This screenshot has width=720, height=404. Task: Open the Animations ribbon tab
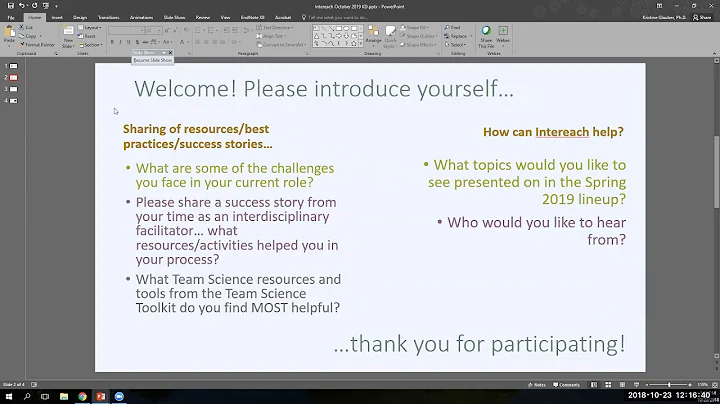141,17
